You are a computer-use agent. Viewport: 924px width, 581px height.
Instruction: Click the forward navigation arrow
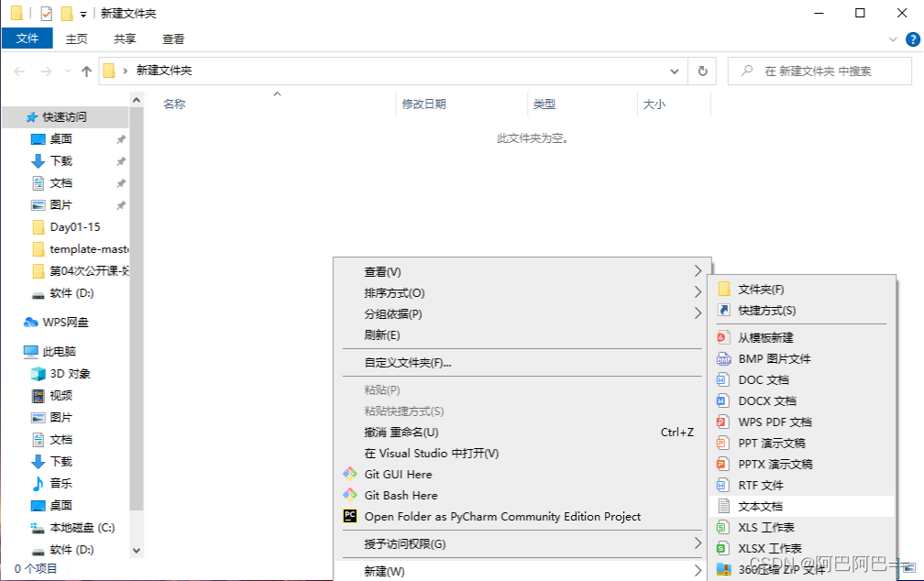click(x=46, y=71)
